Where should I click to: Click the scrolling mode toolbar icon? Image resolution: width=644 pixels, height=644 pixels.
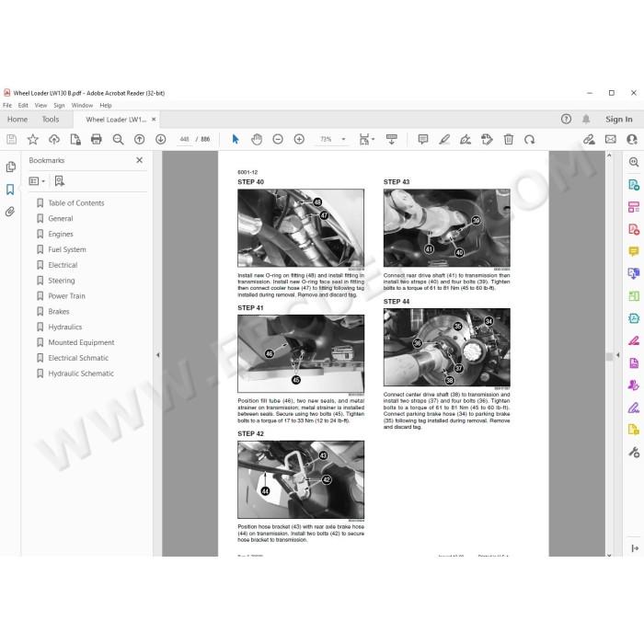[x=391, y=140]
